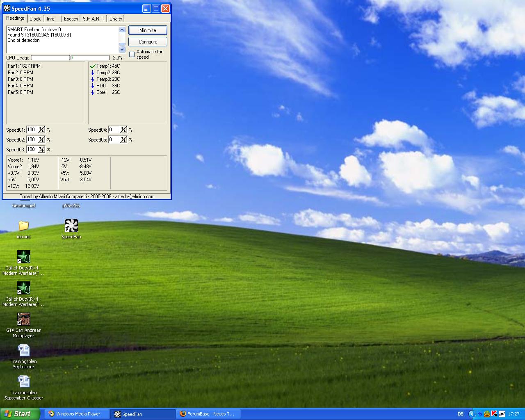Viewport: 525px width, 420px height.
Task: Switch to the Clock tab
Action: point(35,19)
